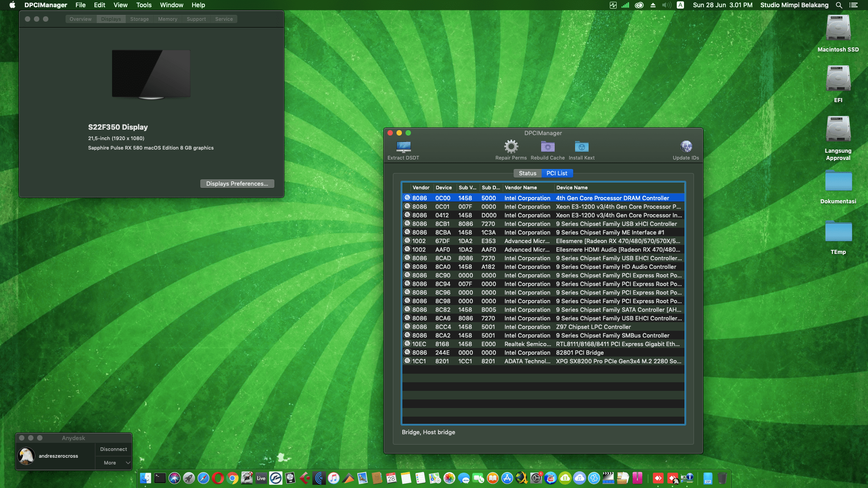Screen dimensions: 868x488
Task: Select the Dokumentasi folder on the desktop
Action: [838, 181]
